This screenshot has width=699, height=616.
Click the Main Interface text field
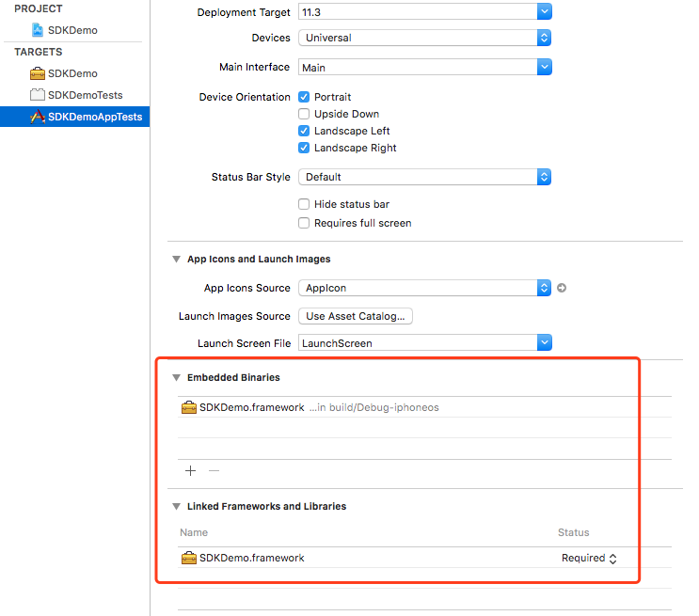pos(418,68)
